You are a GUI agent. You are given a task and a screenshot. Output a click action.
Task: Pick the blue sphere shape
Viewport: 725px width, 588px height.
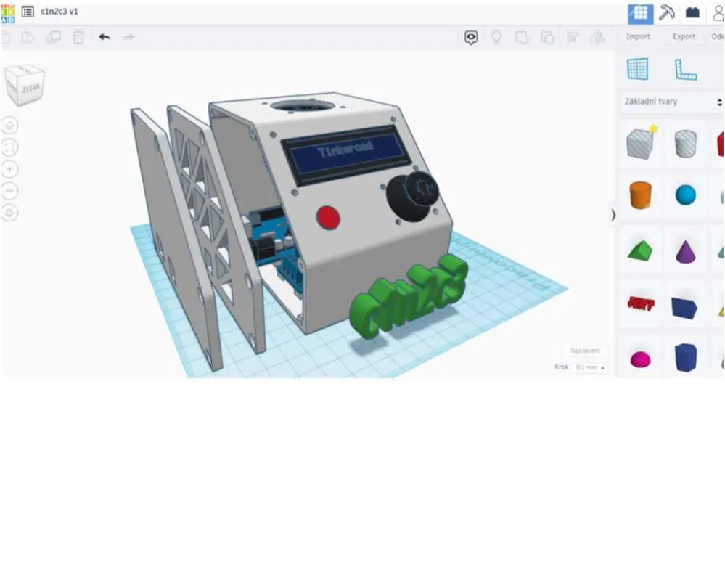(686, 195)
